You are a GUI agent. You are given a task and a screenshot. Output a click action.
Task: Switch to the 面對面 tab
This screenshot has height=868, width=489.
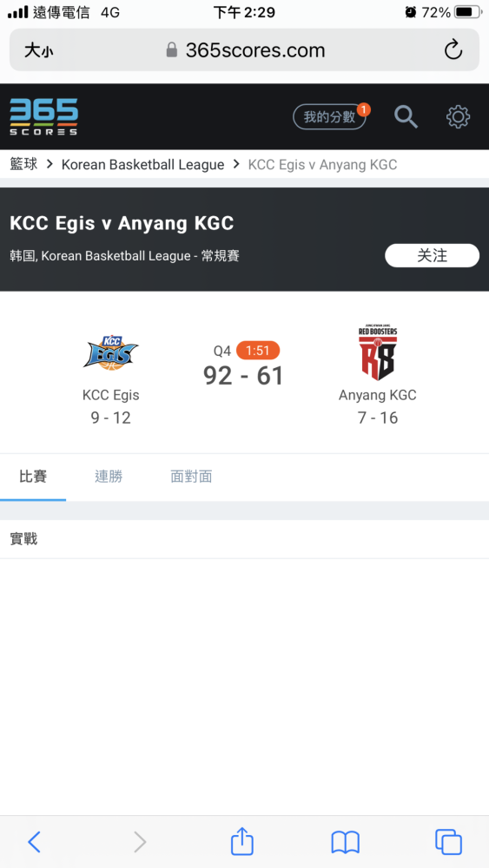click(191, 477)
